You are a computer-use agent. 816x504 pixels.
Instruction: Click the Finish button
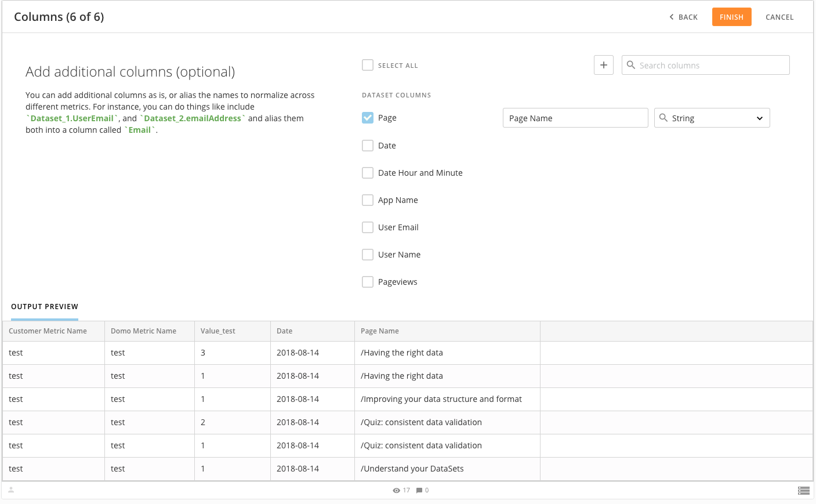[x=731, y=17]
